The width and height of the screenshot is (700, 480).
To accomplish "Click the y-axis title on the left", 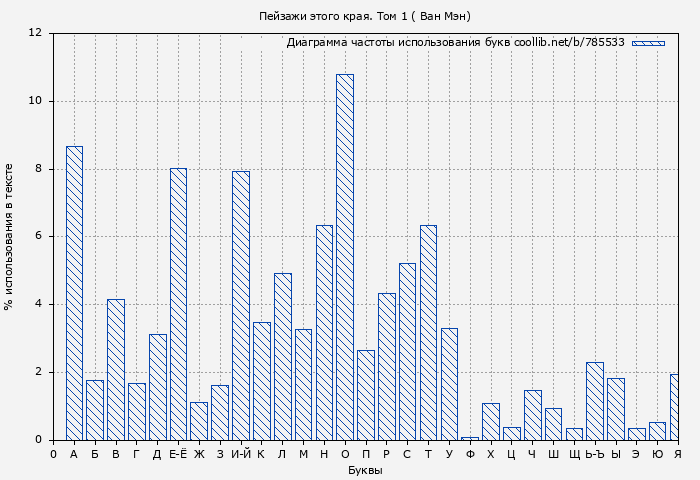I will pyautogui.click(x=9, y=236).
